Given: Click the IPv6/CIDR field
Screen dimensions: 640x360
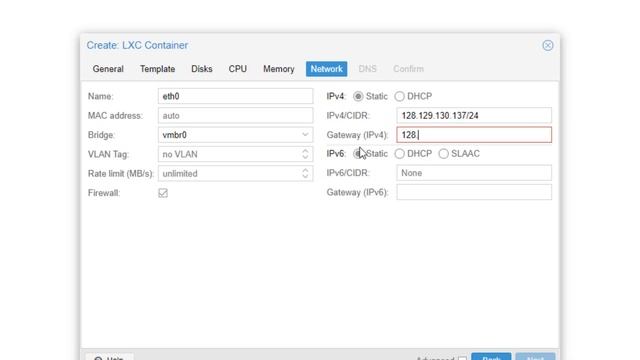Looking at the screenshot, I should pyautogui.click(x=474, y=173).
